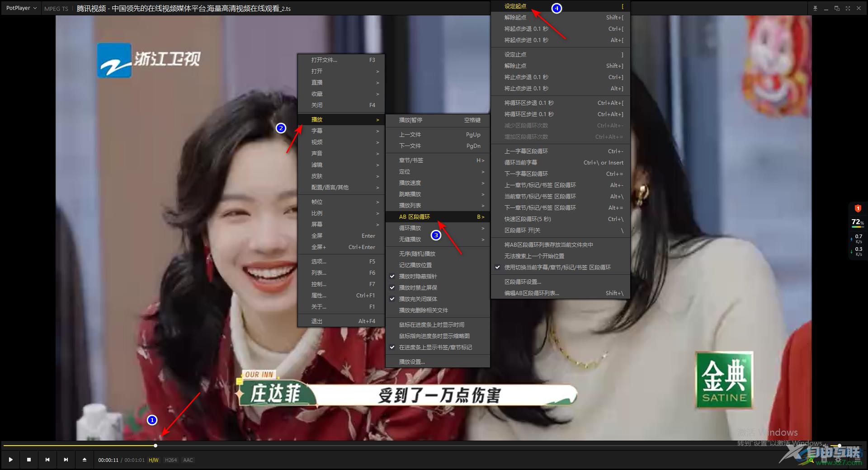Expand the 播放速度 submenu
The image size is (868, 470).
(x=438, y=183)
